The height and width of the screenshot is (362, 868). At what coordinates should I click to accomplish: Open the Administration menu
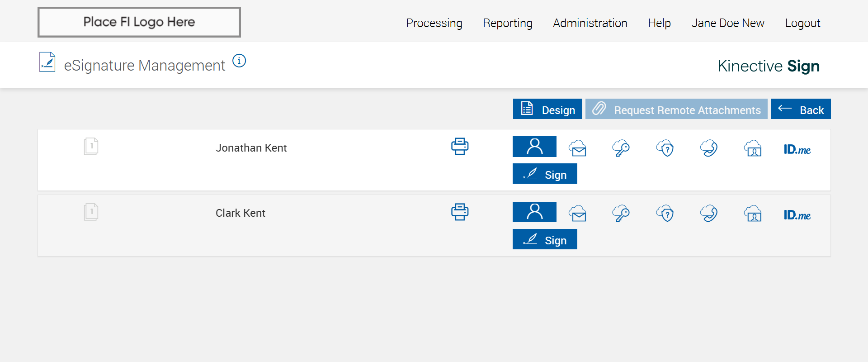(590, 23)
